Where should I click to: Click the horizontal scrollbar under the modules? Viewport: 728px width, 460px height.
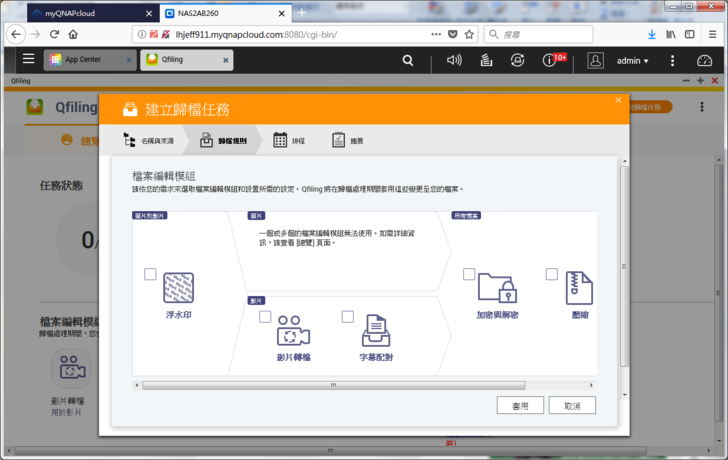[x=330, y=384]
